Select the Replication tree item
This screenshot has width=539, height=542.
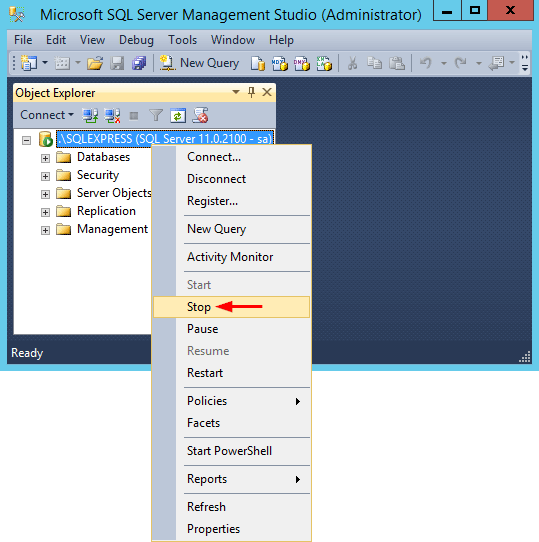coord(106,211)
